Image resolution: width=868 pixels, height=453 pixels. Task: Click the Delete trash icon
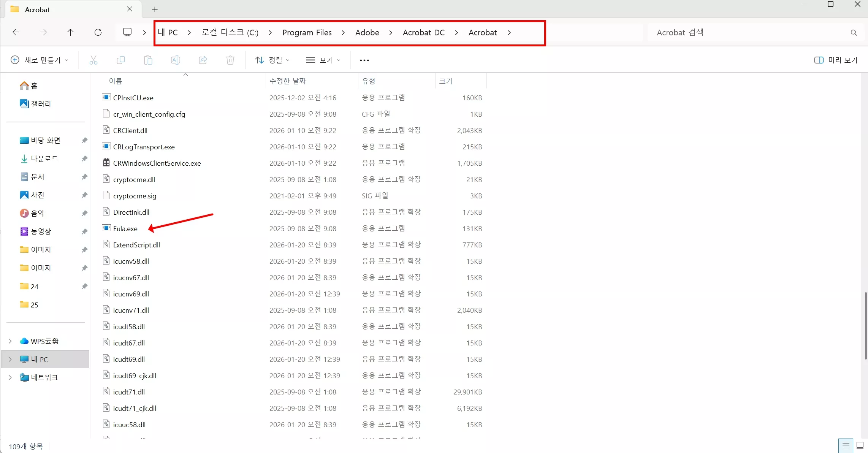(x=230, y=60)
